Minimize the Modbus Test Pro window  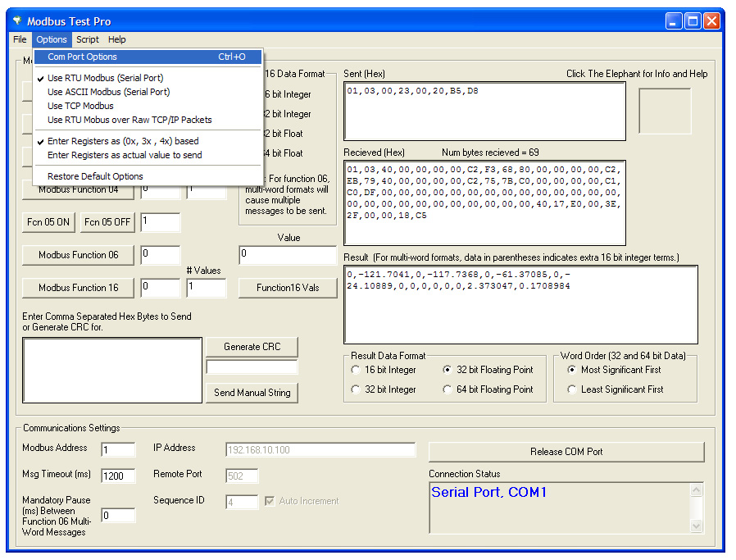pyautogui.click(x=674, y=21)
